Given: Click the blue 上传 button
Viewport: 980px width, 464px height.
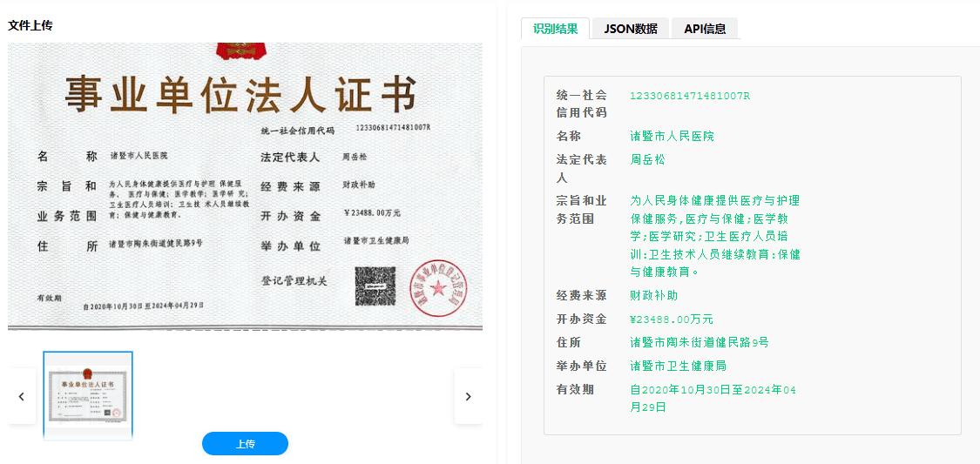Looking at the screenshot, I should coord(245,444).
